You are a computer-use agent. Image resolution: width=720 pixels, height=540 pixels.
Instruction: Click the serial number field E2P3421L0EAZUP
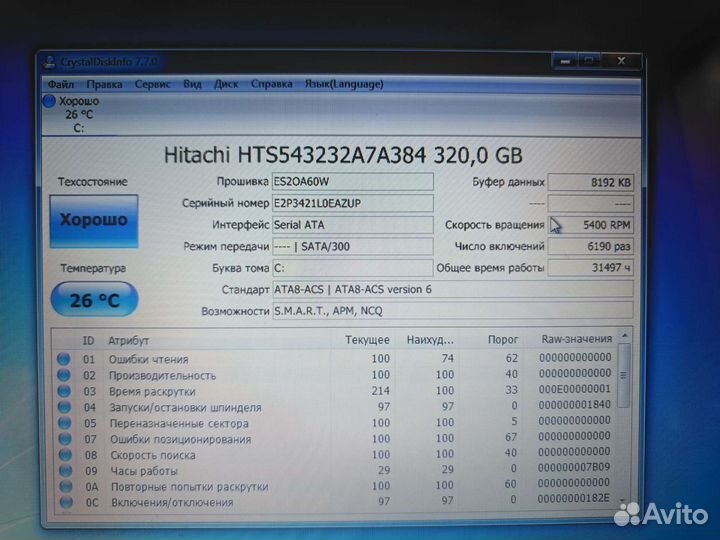tap(353, 203)
